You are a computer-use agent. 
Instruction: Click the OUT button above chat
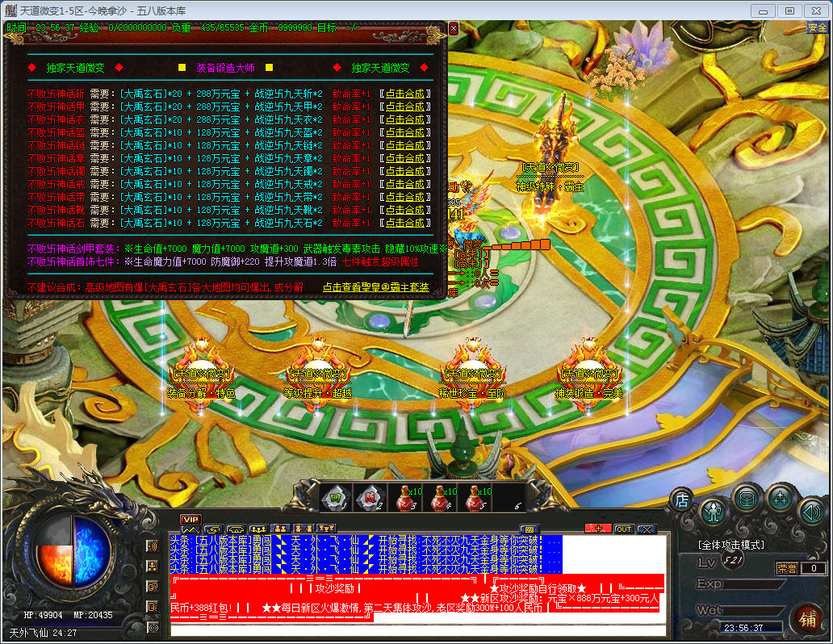coord(624,529)
